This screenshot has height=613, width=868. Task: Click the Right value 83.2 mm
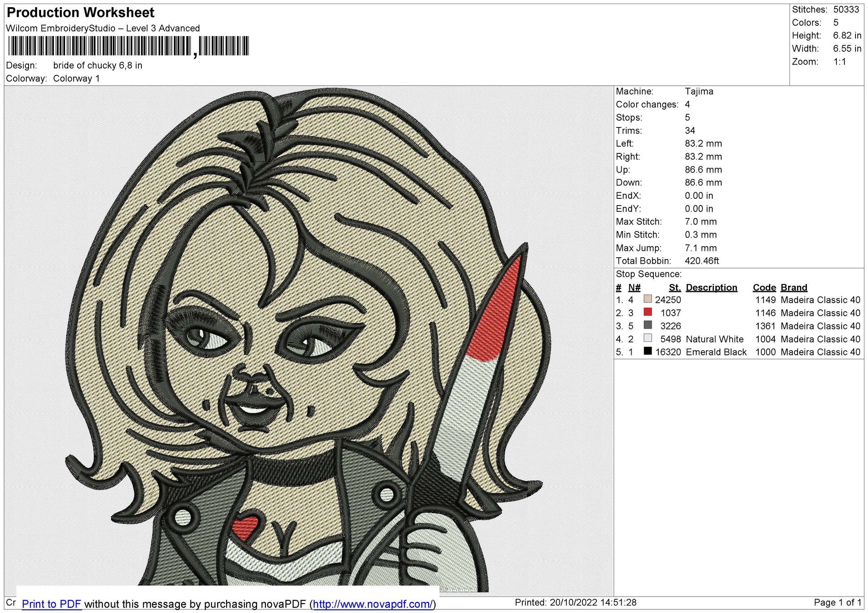pyautogui.click(x=703, y=156)
